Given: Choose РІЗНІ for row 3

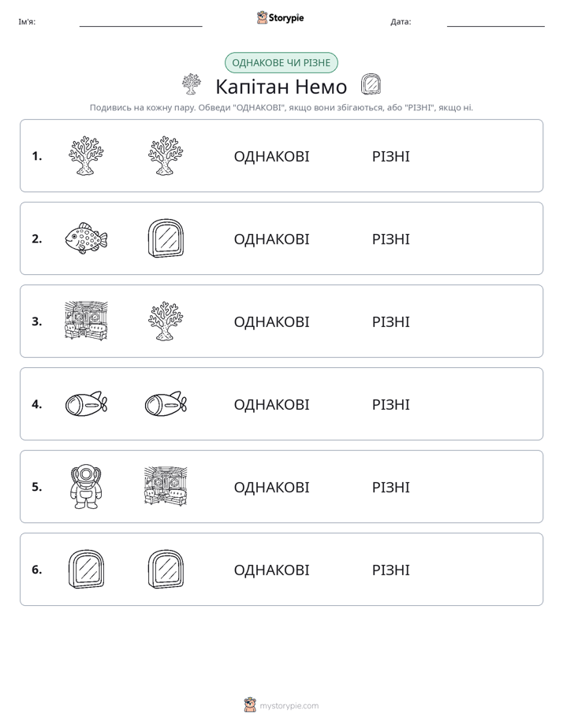Looking at the screenshot, I should pos(390,321).
